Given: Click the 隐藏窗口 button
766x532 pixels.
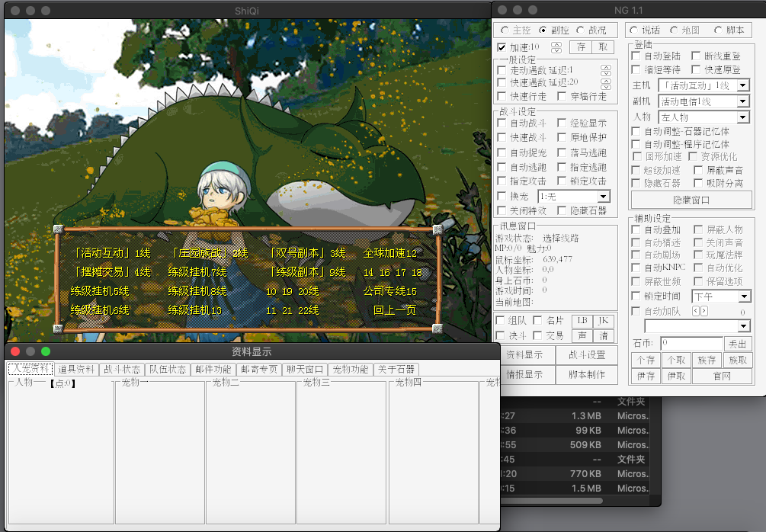Looking at the screenshot, I should pyautogui.click(x=691, y=200).
